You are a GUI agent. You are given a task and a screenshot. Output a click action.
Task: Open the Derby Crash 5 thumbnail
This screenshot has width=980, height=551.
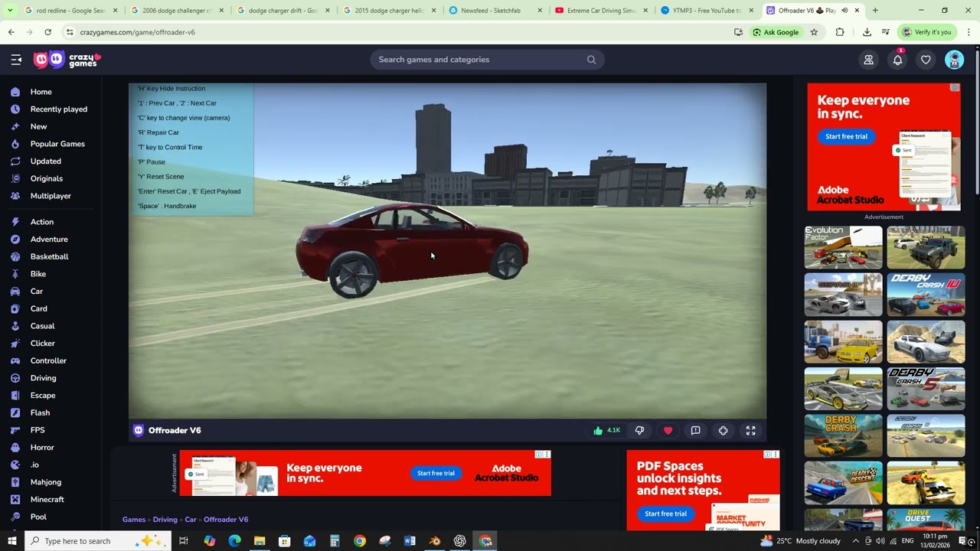[x=926, y=389]
